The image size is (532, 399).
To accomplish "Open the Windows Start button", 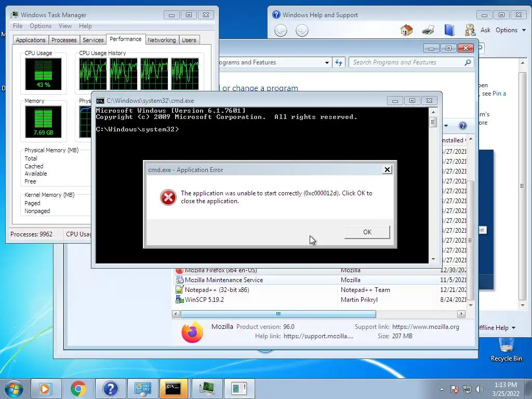I will [x=14, y=389].
